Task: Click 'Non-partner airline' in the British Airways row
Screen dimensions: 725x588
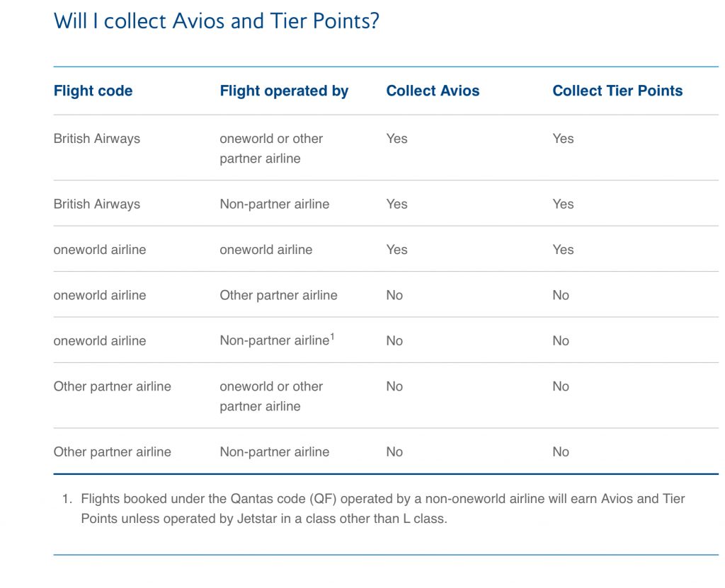Action: (275, 204)
